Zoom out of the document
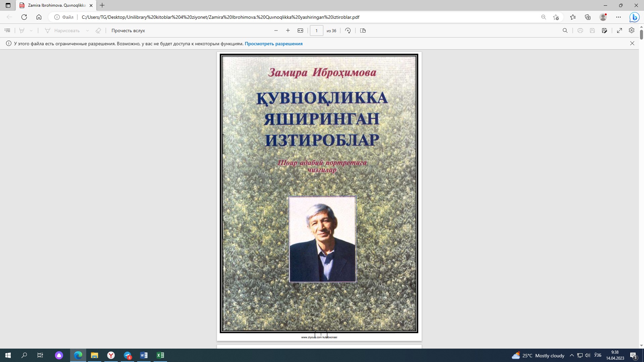644x362 pixels. point(276,31)
